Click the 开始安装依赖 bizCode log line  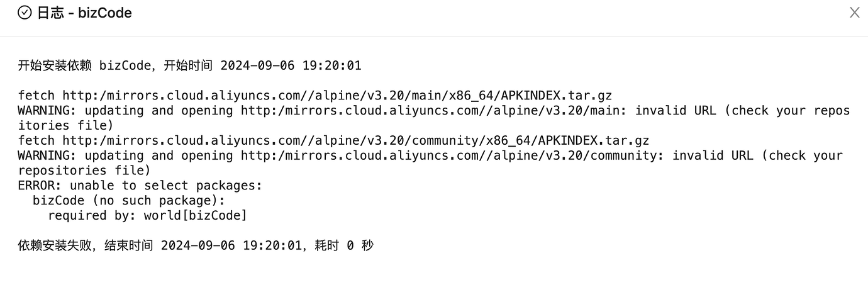click(189, 65)
